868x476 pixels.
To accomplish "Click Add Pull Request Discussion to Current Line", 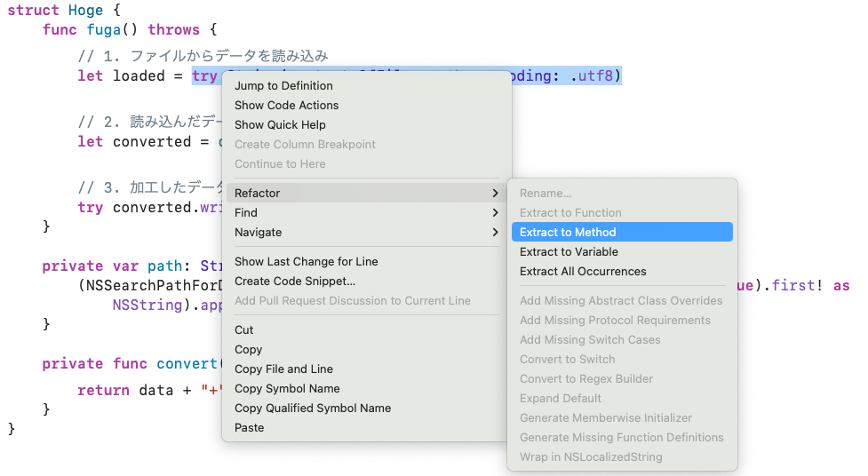I will coord(366,300).
